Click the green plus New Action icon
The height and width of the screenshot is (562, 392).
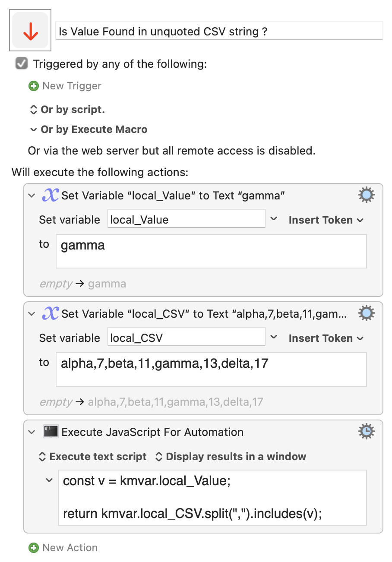coord(33,548)
